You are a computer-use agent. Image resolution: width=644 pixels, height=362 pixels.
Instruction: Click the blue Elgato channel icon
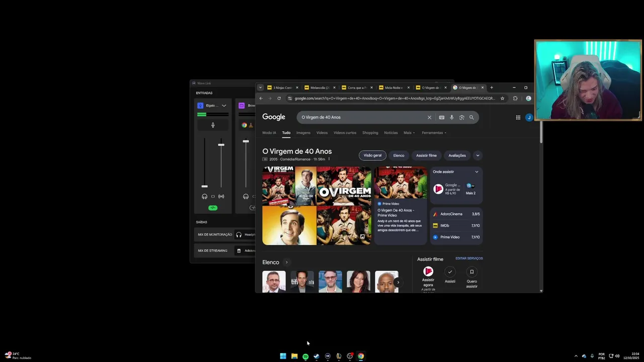[200, 106]
